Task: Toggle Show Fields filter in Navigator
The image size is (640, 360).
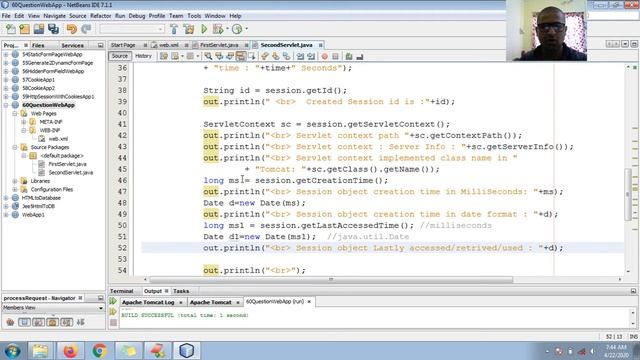Action: coord(24,322)
